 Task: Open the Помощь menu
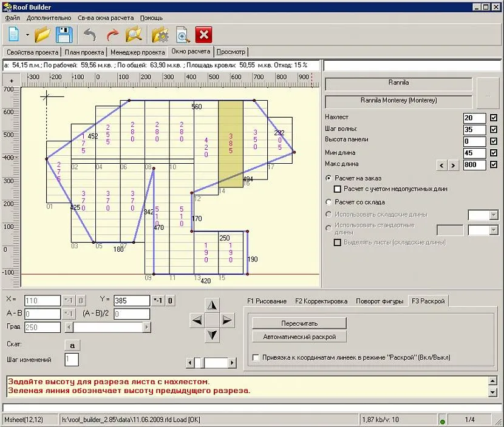pos(151,18)
